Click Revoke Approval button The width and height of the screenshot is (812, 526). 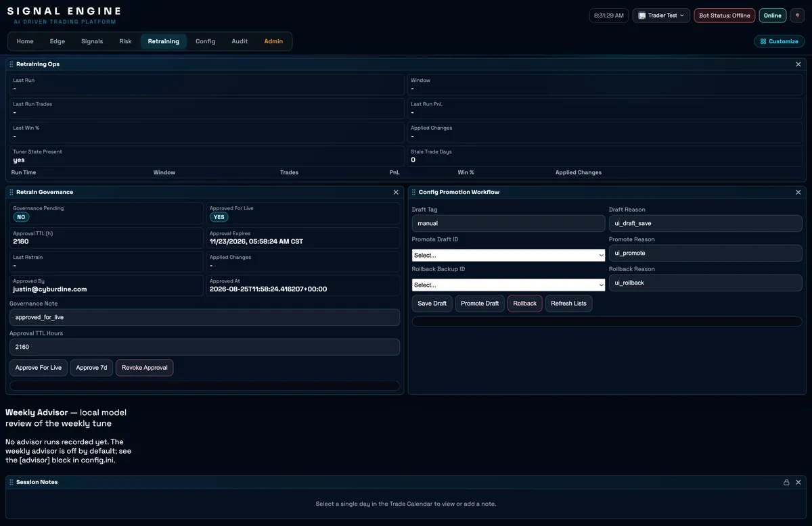tap(145, 368)
